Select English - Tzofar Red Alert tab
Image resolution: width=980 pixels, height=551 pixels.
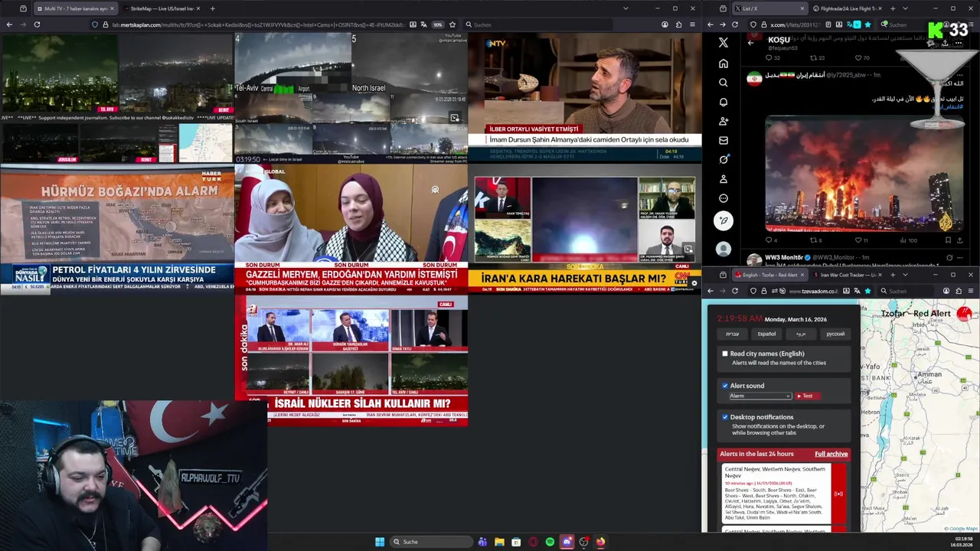pyautogui.click(x=769, y=275)
